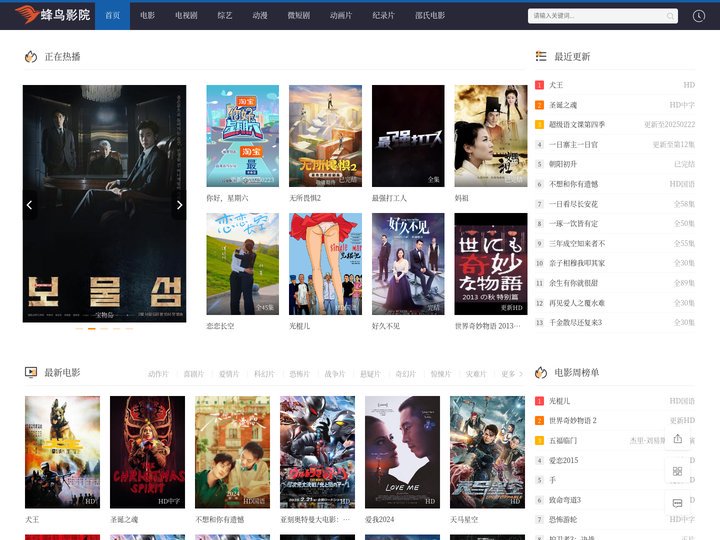720x540 pixels.
Task: Open the 妈祖 poster
Action: 491,136
